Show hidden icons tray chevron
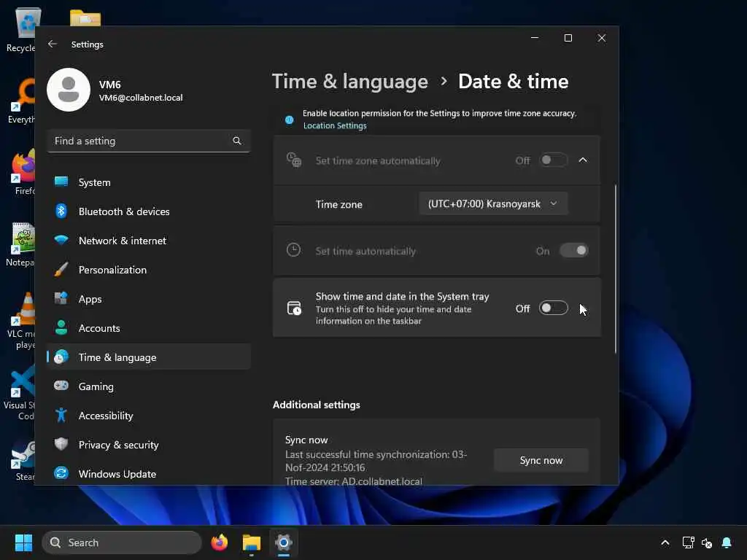 tap(665, 542)
